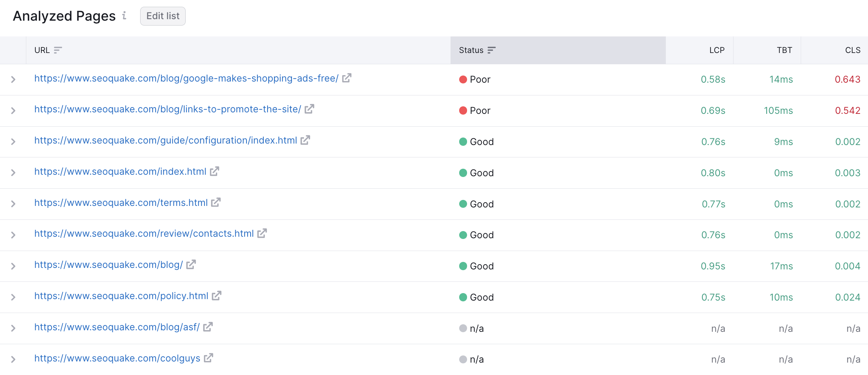Expand details for google-makes-shopping-ads-free row

14,79
